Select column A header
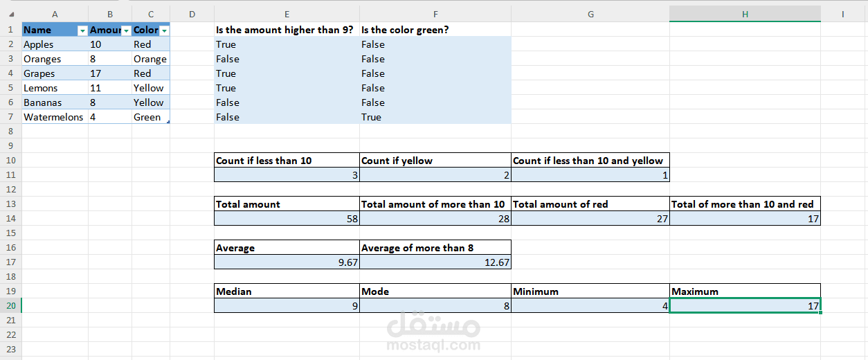868x360 pixels. (x=55, y=14)
